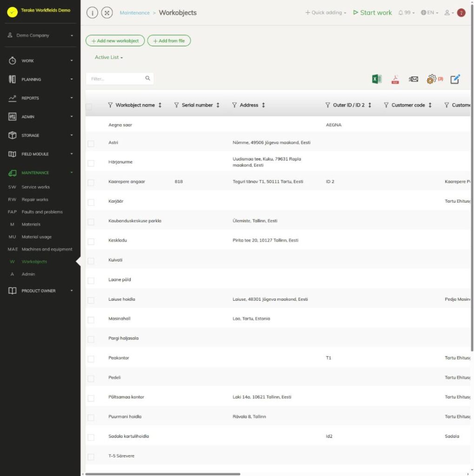Expand the Product Owner sidebar section
474x476 pixels.
pos(40,291)
